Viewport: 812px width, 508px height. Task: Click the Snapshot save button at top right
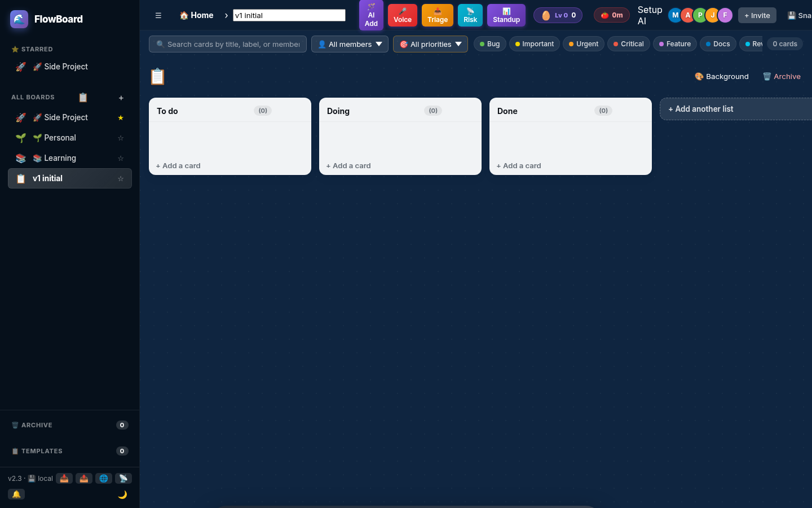pyautogui.click(x=798, y=15)
